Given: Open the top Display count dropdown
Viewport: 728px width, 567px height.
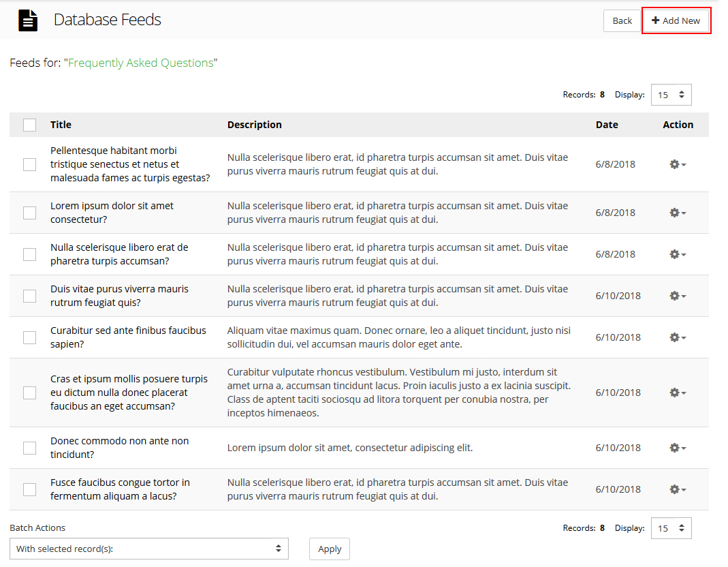Looking at the screenshot, I should (671, 95).
